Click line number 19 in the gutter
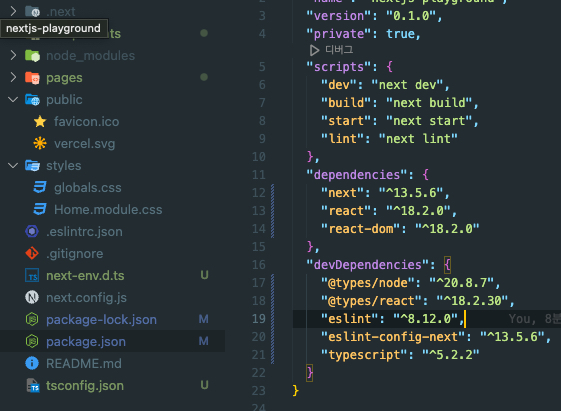The height and width of the screenshot is (411, 561). 259,318
